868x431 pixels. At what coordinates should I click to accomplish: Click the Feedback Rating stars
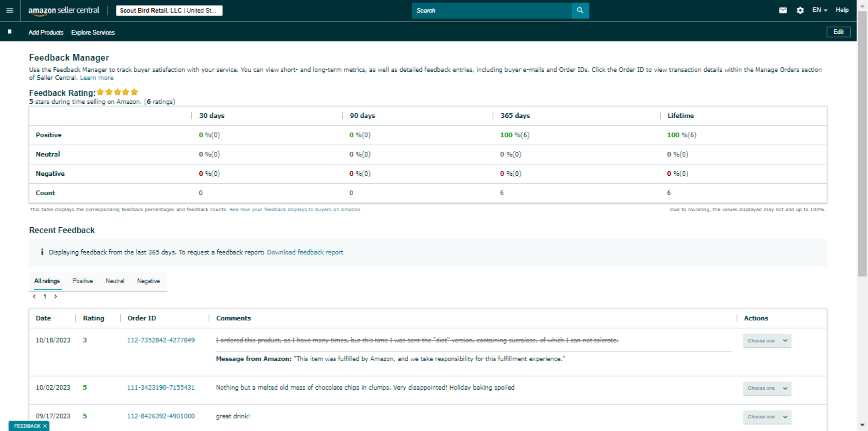pyautogui.click(x=117, y=92)
